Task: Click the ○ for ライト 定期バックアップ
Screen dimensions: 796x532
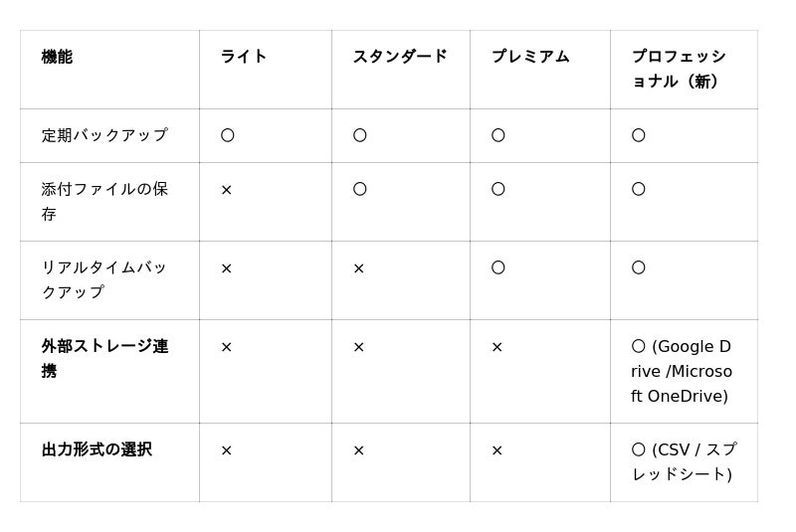Action: (x=228, y=135)
